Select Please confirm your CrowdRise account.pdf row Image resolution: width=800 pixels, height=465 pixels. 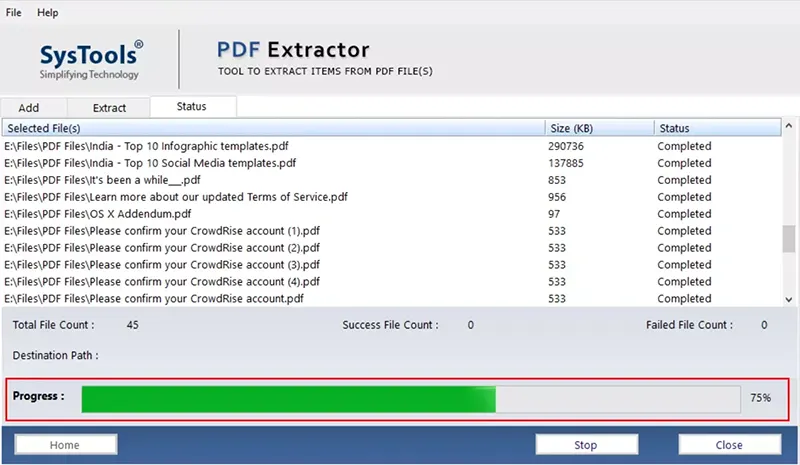(x=392, y=298)
